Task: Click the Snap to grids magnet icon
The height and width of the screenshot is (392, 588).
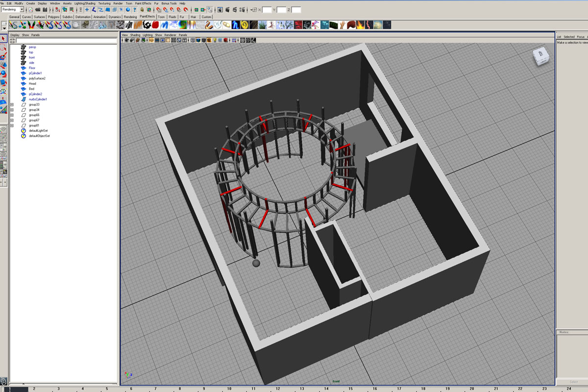Action: pyautogui.click(x=159, y=9)
